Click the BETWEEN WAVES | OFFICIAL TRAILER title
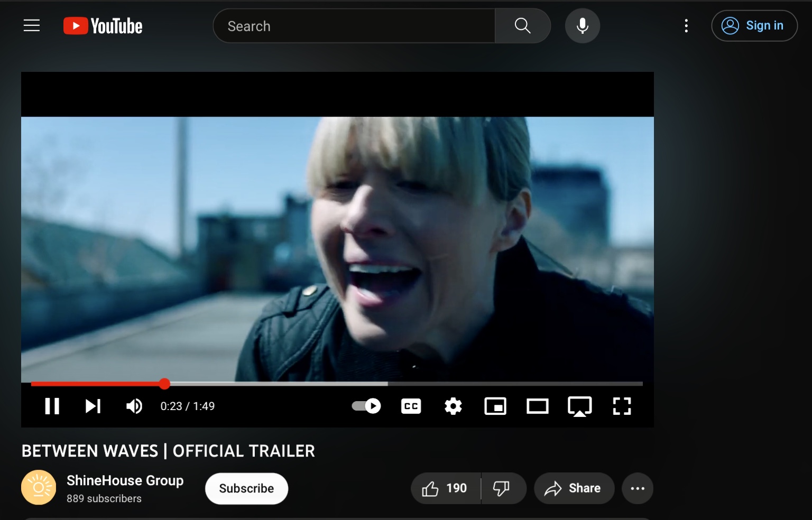This screenshot has width=812, height=520. coord(168,451)
